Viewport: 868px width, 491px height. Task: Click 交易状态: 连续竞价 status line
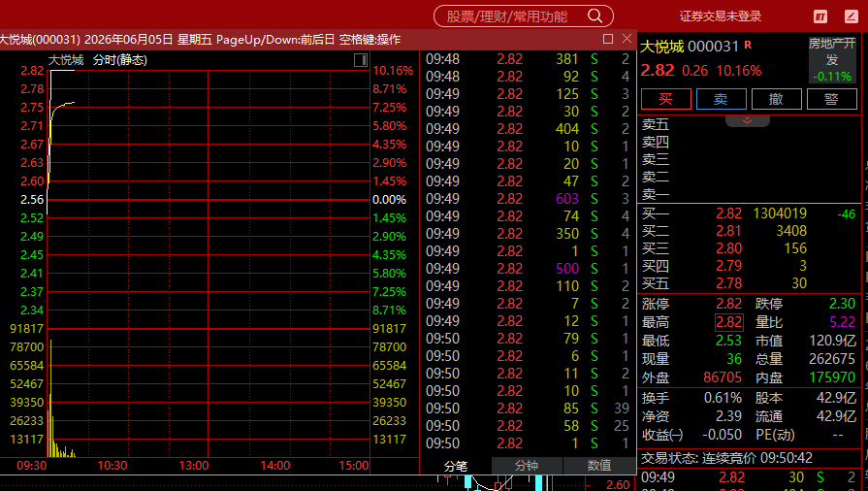[x=726, y=458]
